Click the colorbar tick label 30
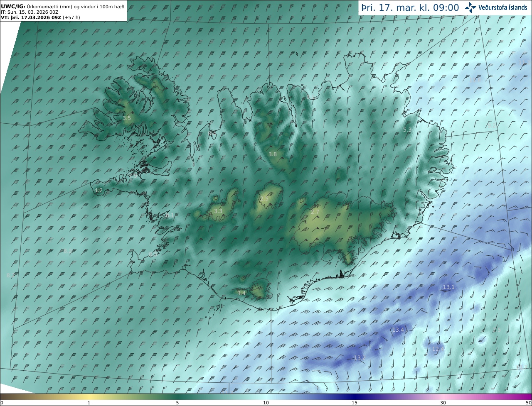532x406 pixels. [x=443, y=403]
